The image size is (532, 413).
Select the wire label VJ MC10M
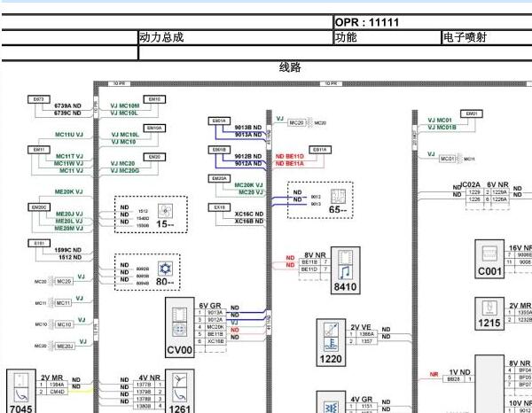[x=125, y=105]
